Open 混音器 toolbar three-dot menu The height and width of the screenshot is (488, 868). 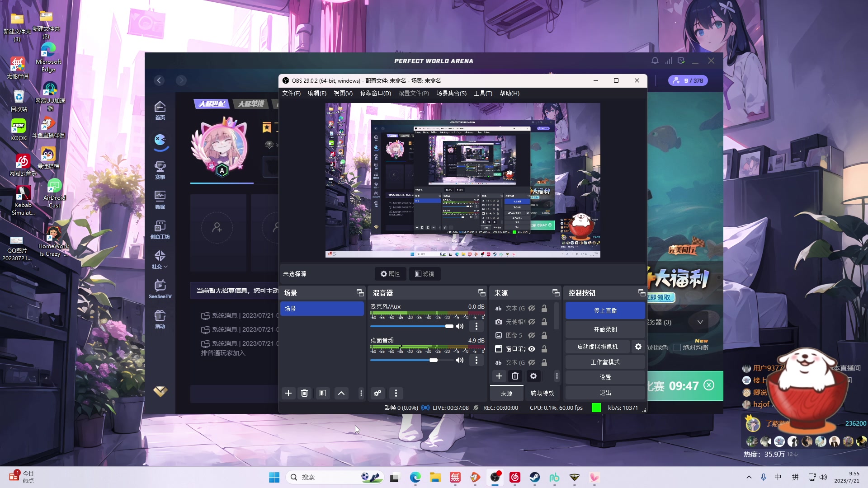tap(396, 393)
